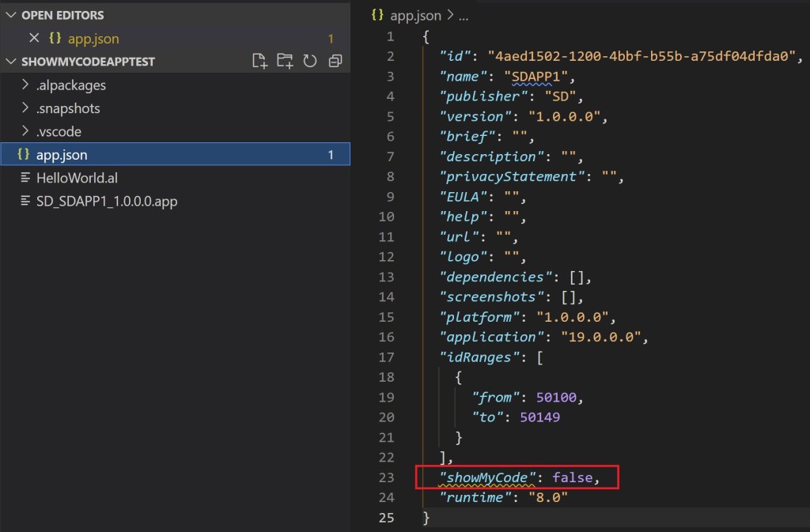Refresh the explorer file tree
The width and height of the screenshot is (810, 532).
309,61
